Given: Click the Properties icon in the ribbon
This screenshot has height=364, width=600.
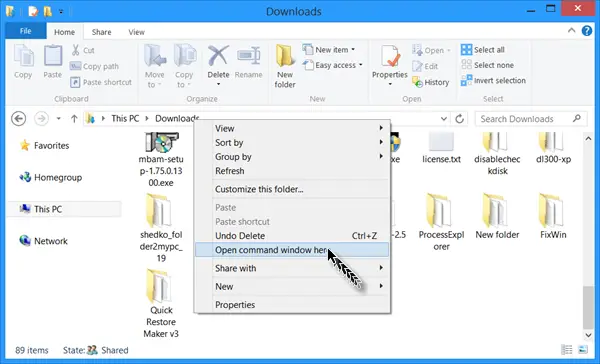Looking at the screenshot, I should tap(390, 56).
